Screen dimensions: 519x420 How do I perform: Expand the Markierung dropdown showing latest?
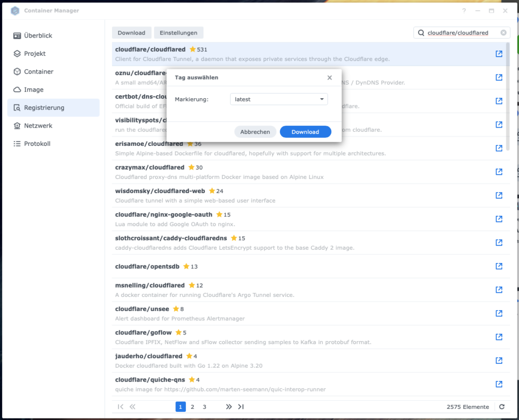pyautogui.click(x=279, y=99)
